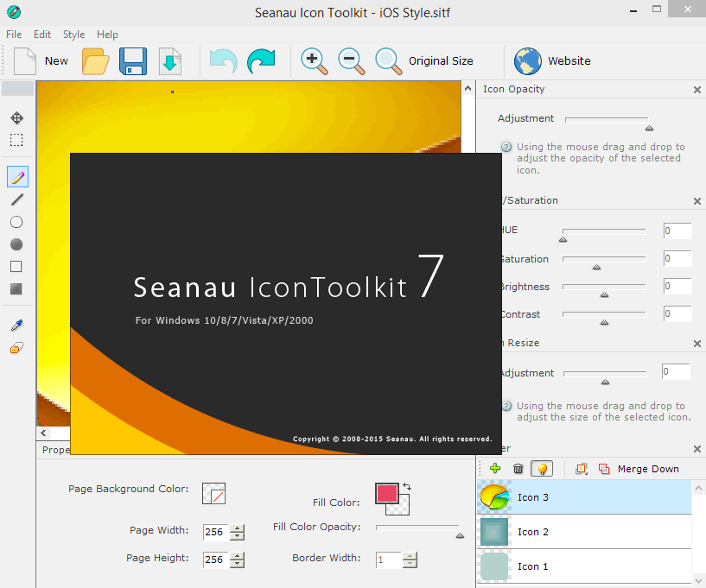Open the orange overlapping-squares dropdown in the layer toolbar
706x588 pixels.
tap(581, 469)
